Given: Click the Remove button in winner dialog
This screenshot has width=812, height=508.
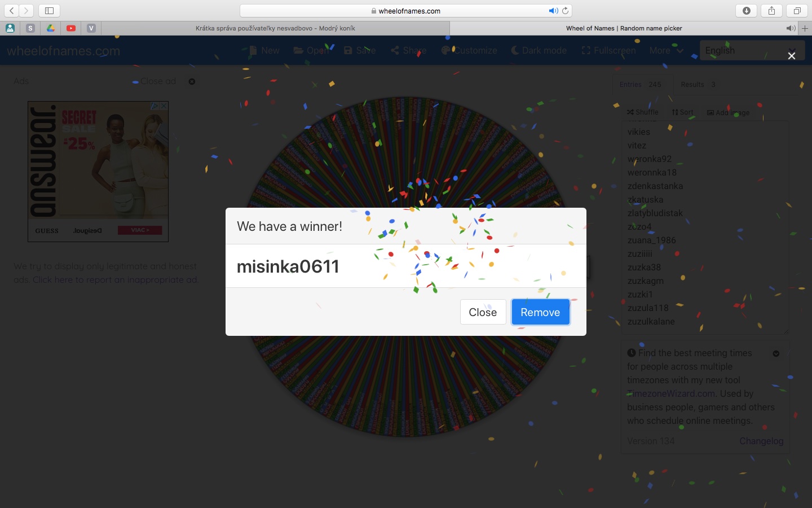Looking at the screenshot, I should point(540,312).
